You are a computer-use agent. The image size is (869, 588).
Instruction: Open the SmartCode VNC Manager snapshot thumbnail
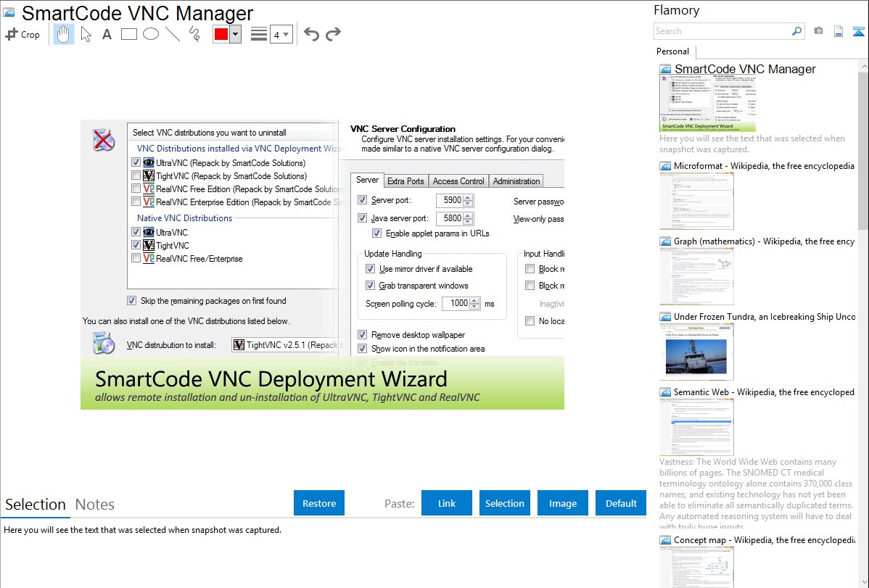[x=708, y=104]
